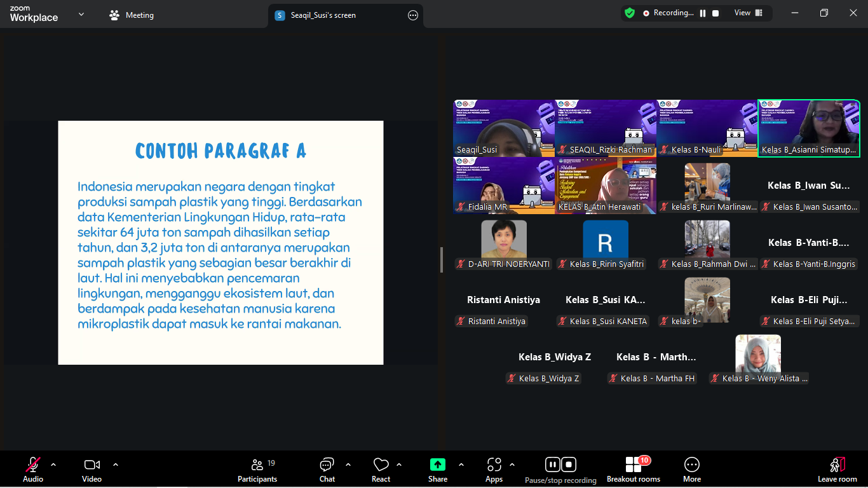Open the Zoom Workplace dropdown arrow
This screenshot has width=868, height=488.
tap(81, 15)
